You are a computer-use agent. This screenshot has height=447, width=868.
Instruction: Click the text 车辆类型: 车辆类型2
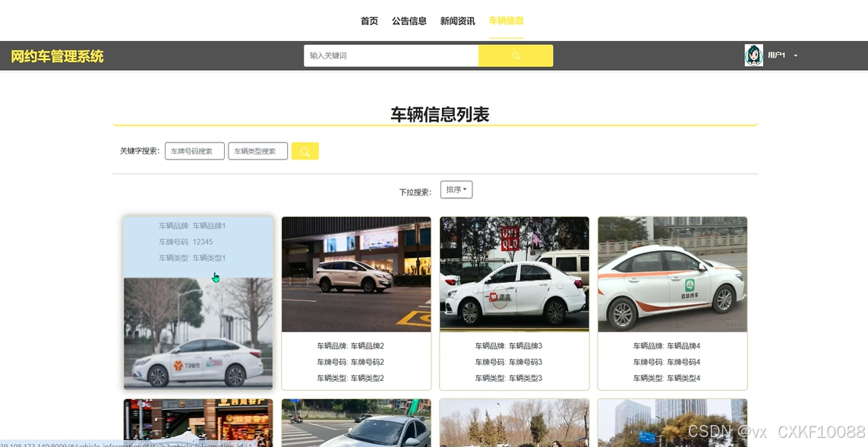tap(350, 378)
